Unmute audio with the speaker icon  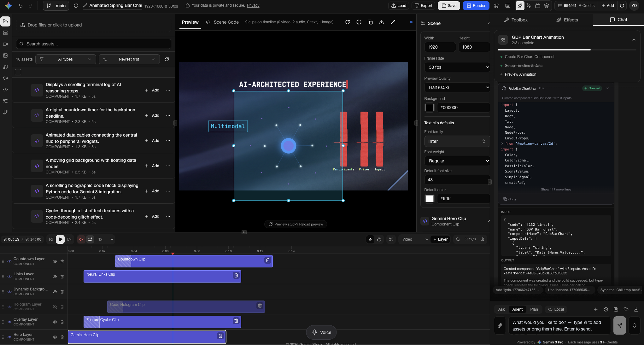(x=81, y=239)
